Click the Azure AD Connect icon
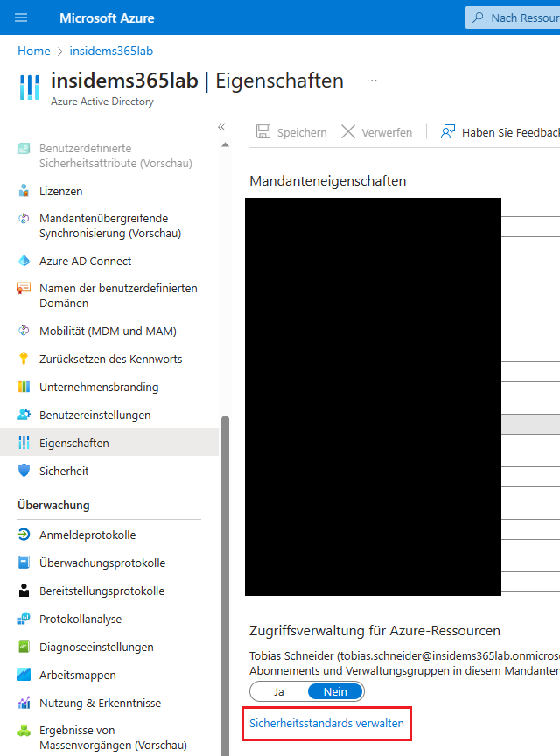The width and height of the screenshot is (560, 756). [x=24, y=261]
